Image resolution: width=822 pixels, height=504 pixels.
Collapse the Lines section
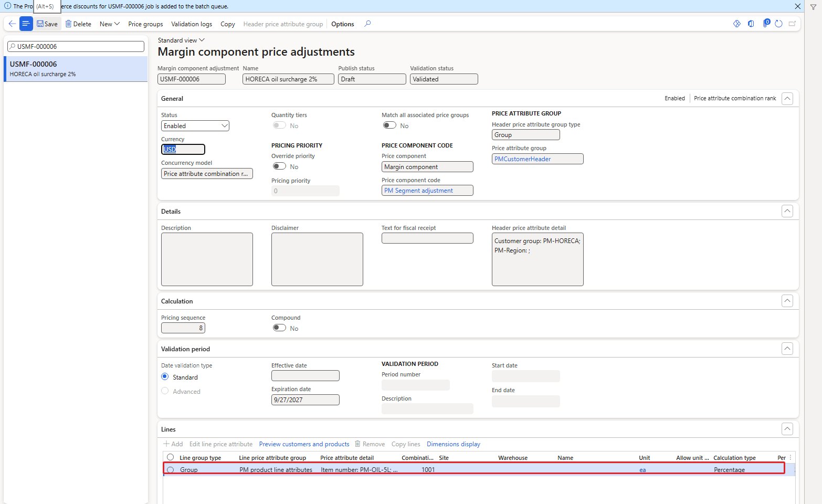787,429
